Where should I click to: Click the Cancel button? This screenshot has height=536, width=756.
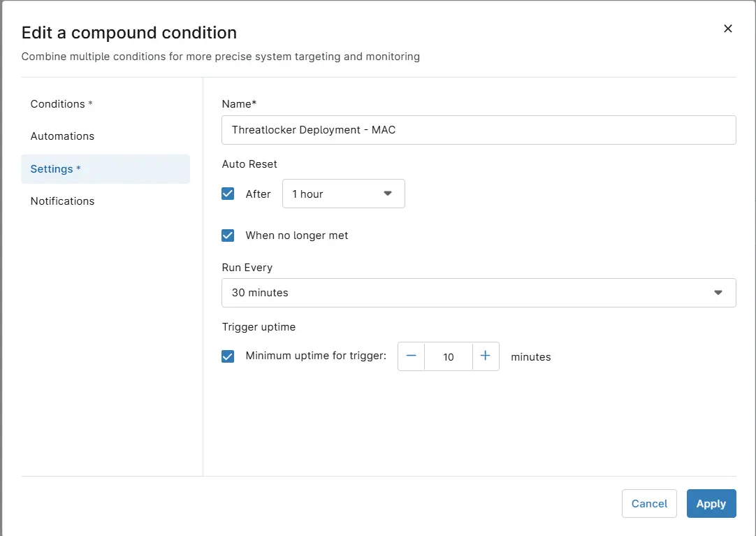(649, 504)
